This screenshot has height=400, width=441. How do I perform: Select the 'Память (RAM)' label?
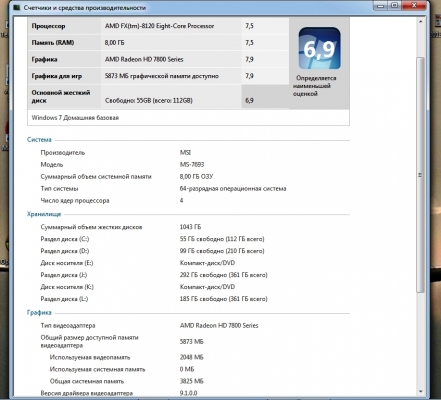point(53,43)
